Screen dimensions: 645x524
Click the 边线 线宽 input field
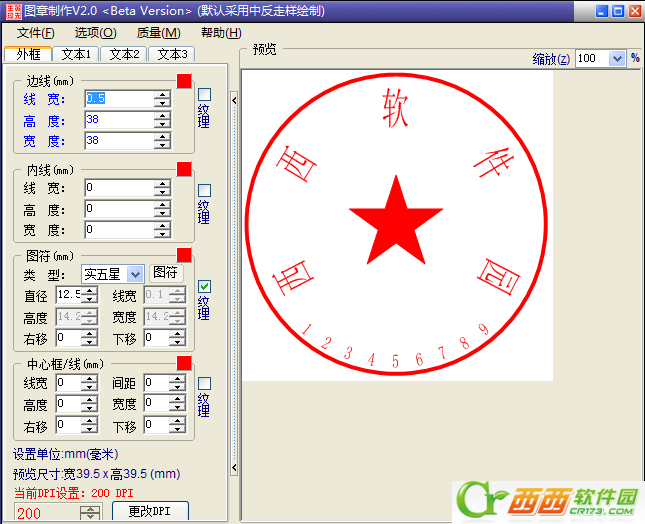[120, 99]
